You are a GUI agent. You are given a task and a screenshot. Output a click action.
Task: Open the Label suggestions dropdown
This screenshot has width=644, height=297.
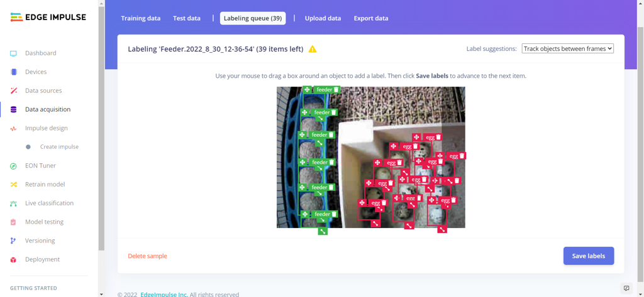coord(567,49)
